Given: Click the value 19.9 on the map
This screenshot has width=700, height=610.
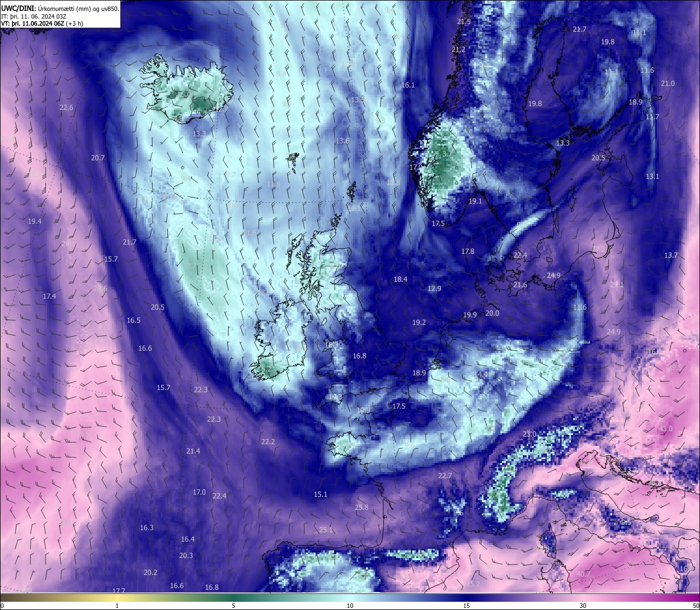Looking at the screenshot, I should pos(470,315).
